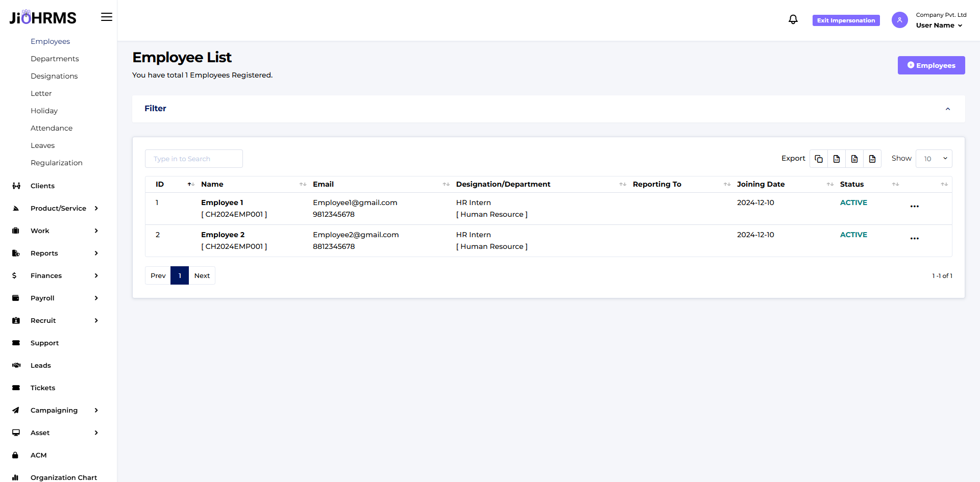
Task: Toggle the hamburger sidebar menu
Action: click(106, 17)
